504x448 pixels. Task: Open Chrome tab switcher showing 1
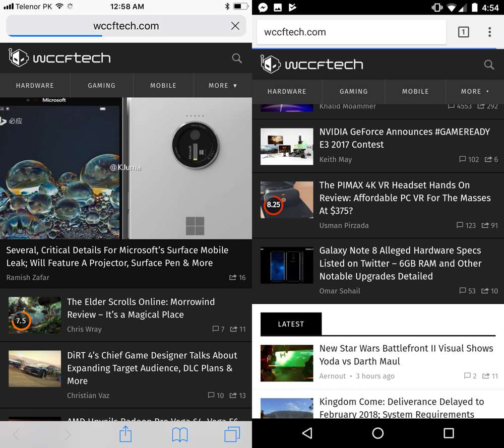point(463,32)
